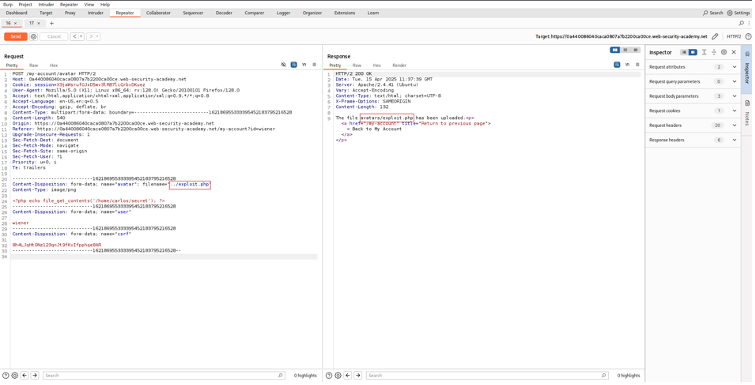Screen dimensions: 755x385
Task: Focus the Request search field
Action: tap(164, 375)
